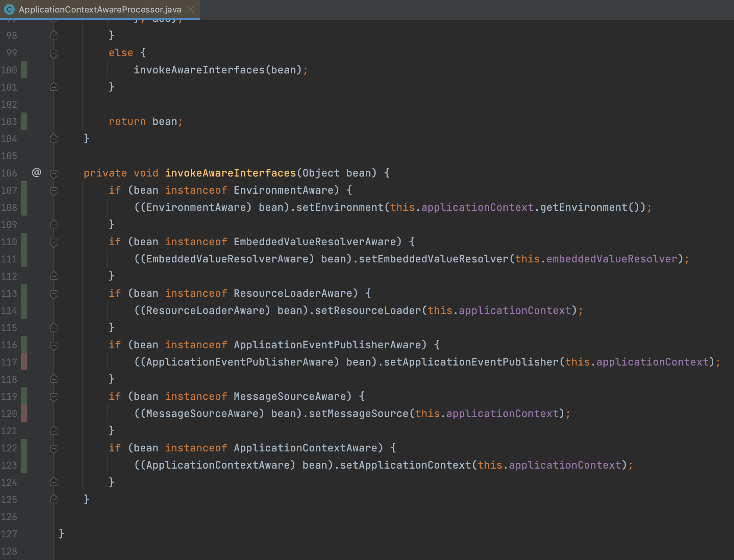
Task: Collapse the invokeAwareInterfaces method at line 106
Action: [54, 173]
